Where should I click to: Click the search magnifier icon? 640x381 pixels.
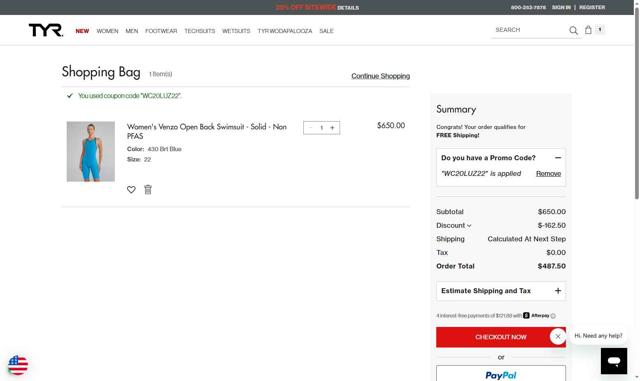click(x=573, y=30)
